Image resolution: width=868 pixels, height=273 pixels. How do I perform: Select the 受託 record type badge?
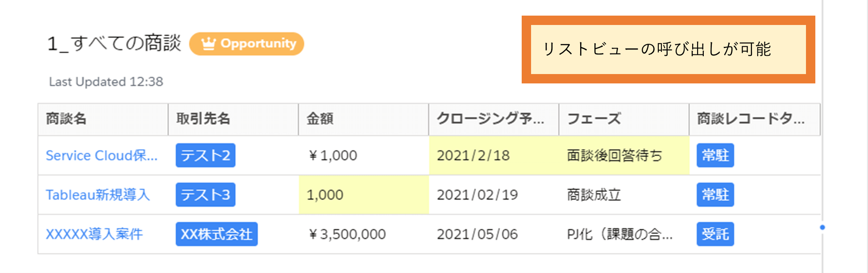(x=715, y=234)
